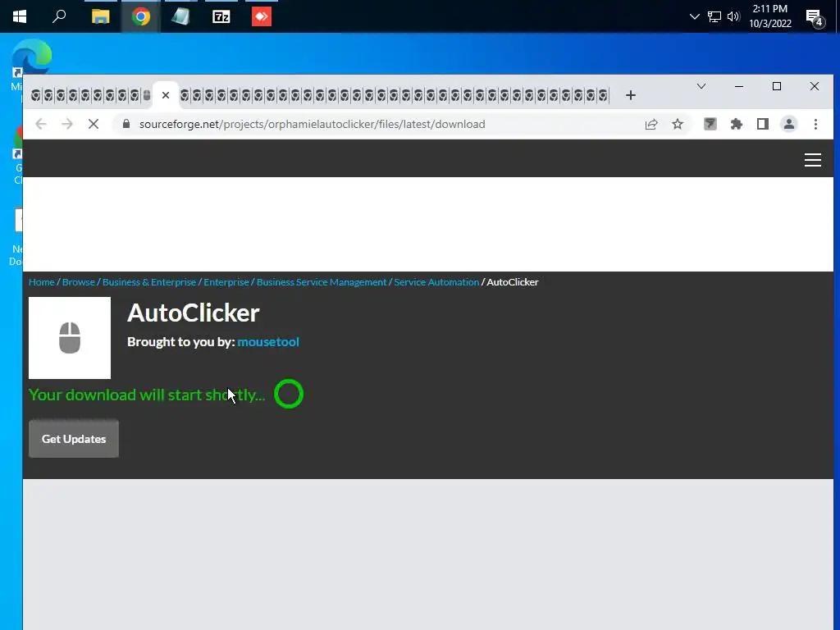Show hidden system tray icons

click(694, 16)
